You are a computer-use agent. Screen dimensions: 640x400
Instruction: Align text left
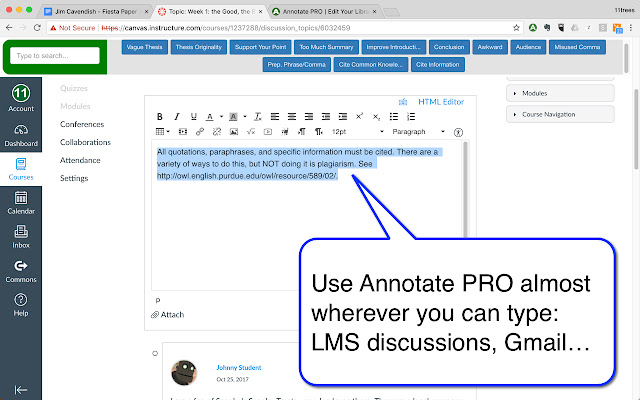tap(275, 117)
